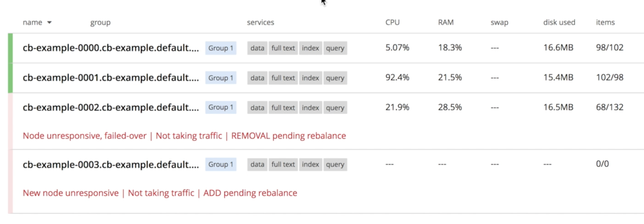Screen dimensions: 644x224
Task: Click the query badge on cb-example-0000
Action: tap(335, 48)
